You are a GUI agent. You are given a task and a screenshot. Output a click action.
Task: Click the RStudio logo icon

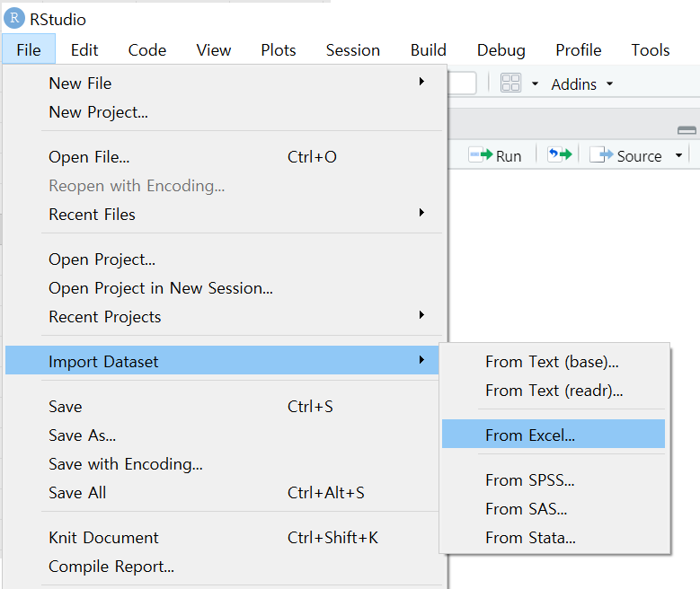[x=14, y=18]
